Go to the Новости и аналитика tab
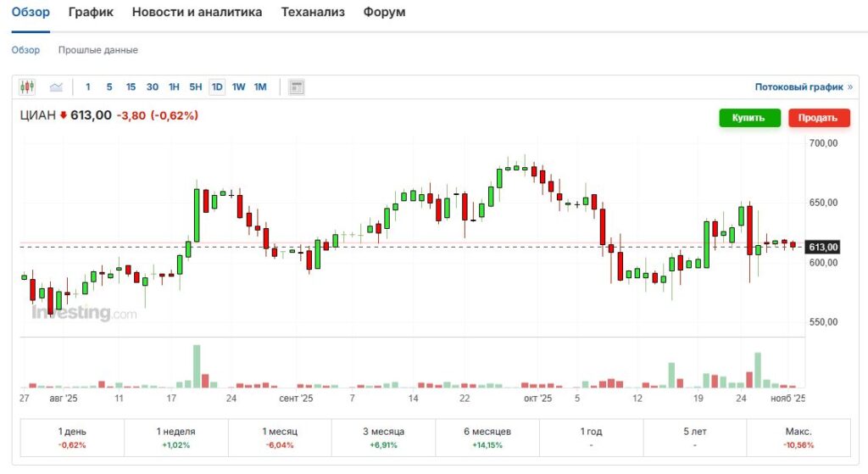The width and height of the screenshot is (868, 474). click(x=198, y=13)
